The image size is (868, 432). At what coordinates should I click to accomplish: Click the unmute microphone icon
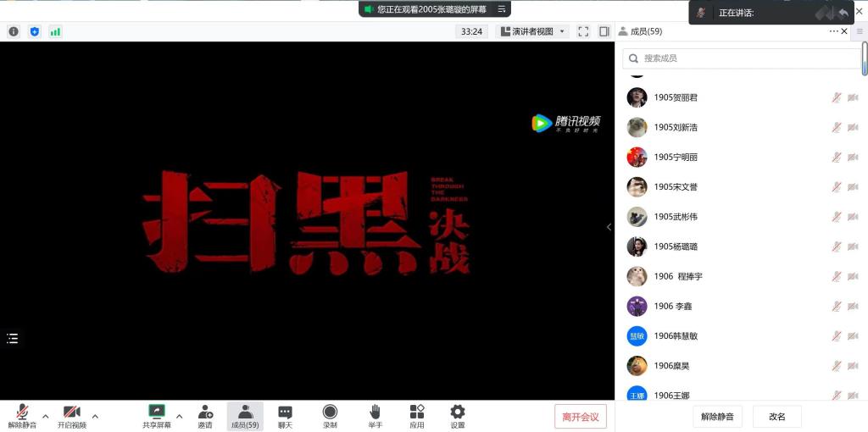[x=22, y=413]
